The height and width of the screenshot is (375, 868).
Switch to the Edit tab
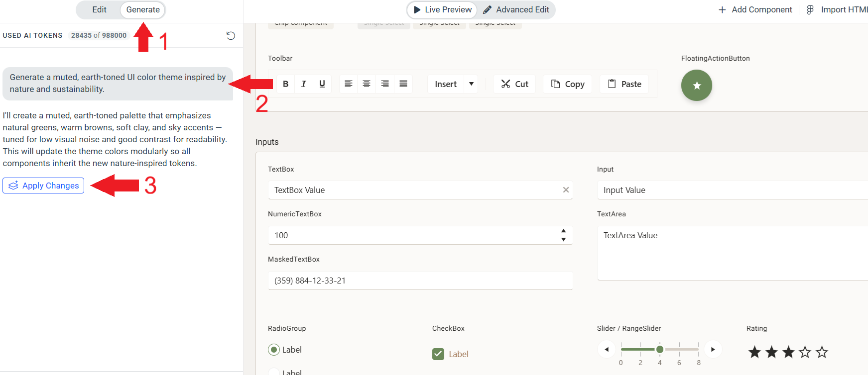(x=99, y=9)
